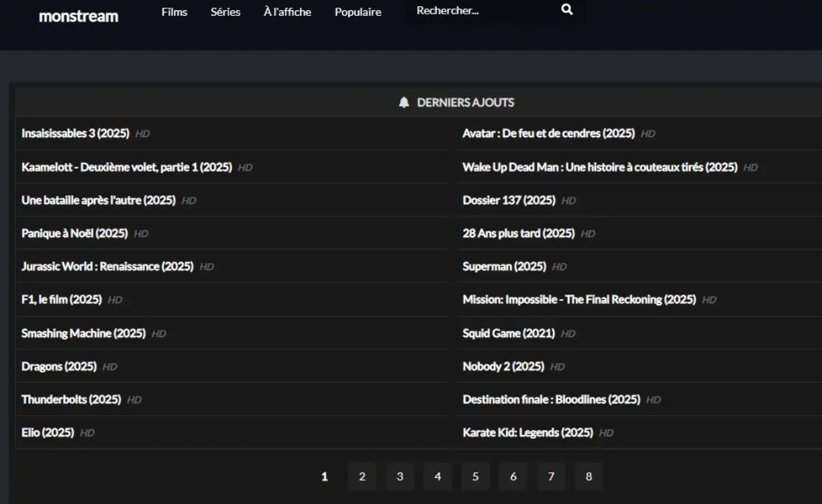
Task: Click the bell icon beside Derniers Ajouts
Action: coord(404,103)
